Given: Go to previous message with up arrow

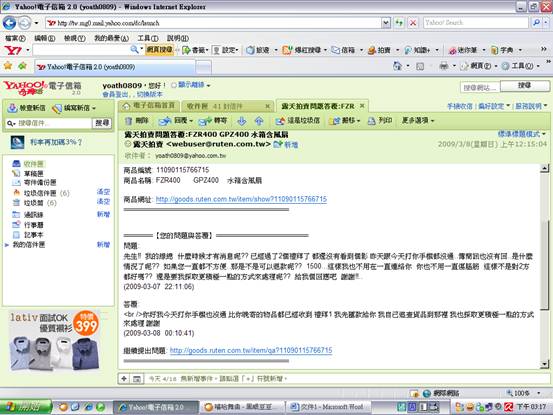Looking at the screenshot, I should click(259, 121).
